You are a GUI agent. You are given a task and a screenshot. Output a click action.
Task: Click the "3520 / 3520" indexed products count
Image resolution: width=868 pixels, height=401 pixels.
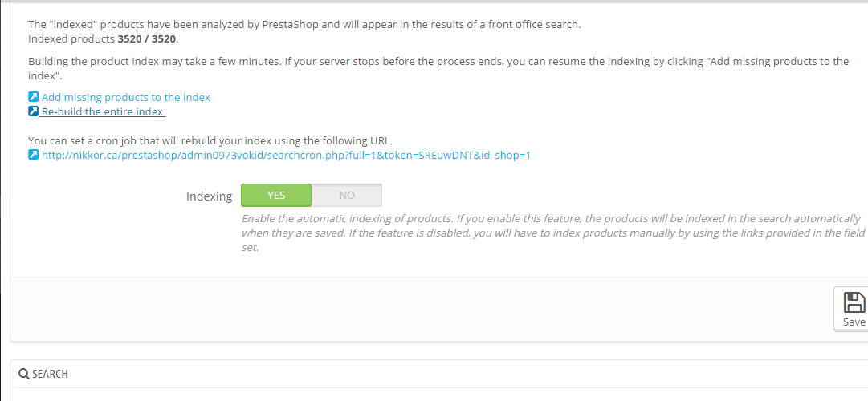(x=147, y=38)
